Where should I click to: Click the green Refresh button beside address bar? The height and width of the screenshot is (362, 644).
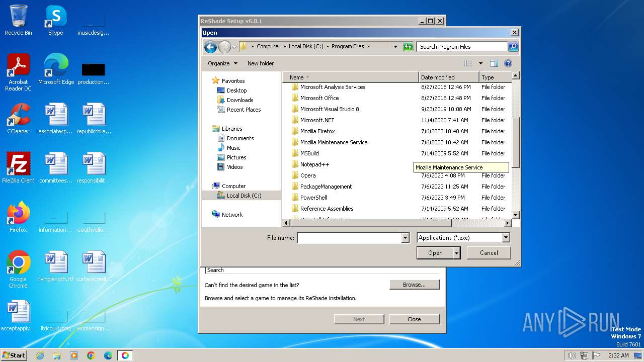408,47
